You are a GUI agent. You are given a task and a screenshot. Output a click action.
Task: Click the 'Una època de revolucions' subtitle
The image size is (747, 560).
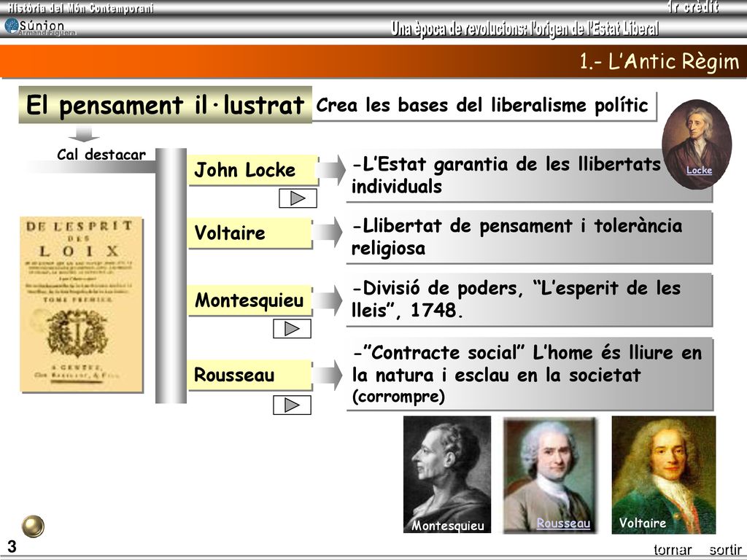(x=525, y=28)
